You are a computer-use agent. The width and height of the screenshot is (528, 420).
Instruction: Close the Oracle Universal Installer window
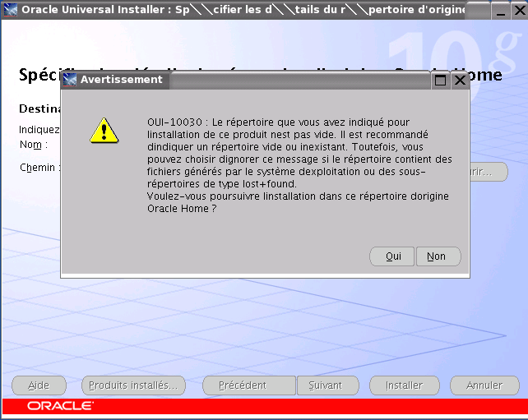[x=520, y=11]
